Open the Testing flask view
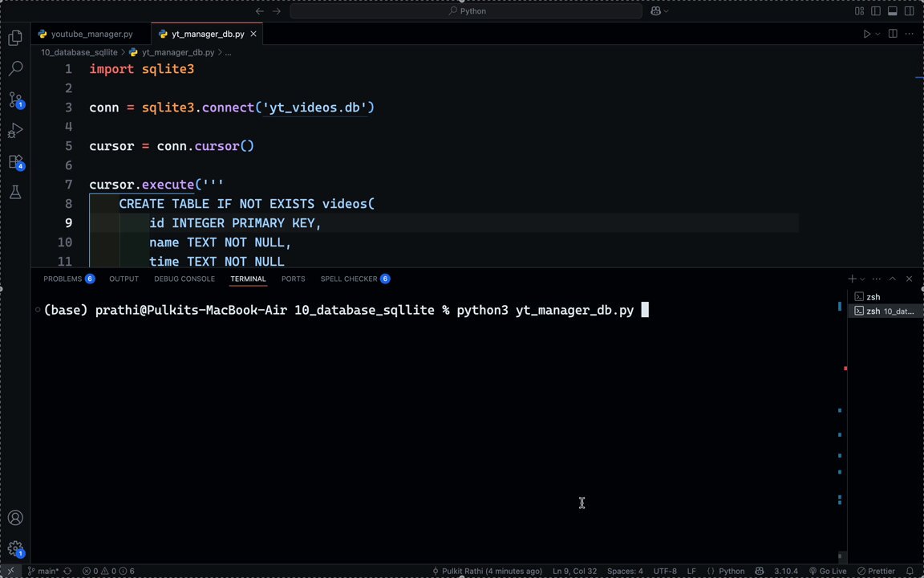The image size is (924, 578). (x=15, y=193)
